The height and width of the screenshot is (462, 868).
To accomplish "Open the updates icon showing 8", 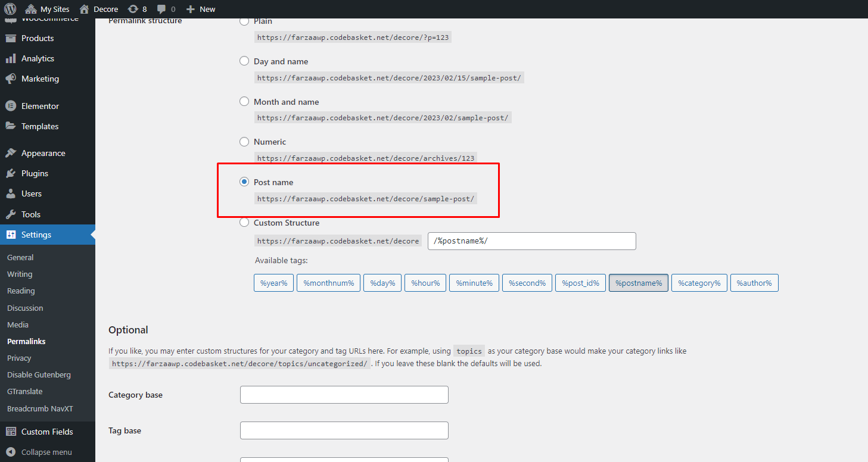I will point(133,9).
